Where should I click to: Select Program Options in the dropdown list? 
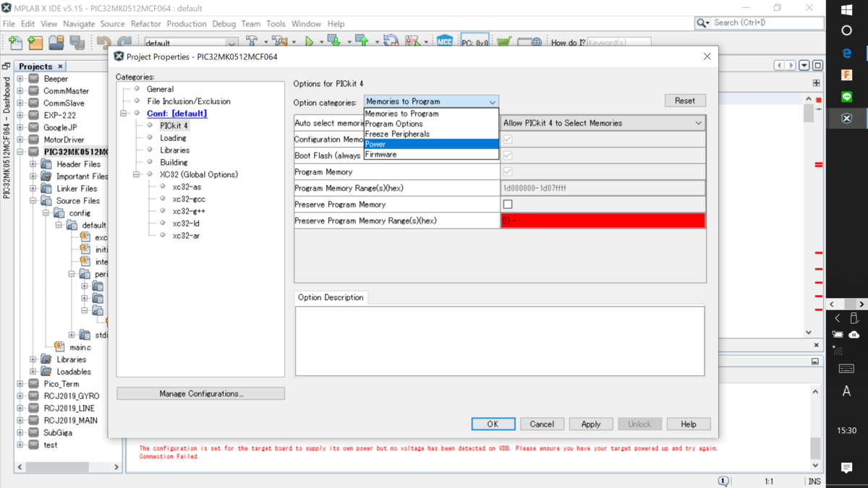point(431,124)
